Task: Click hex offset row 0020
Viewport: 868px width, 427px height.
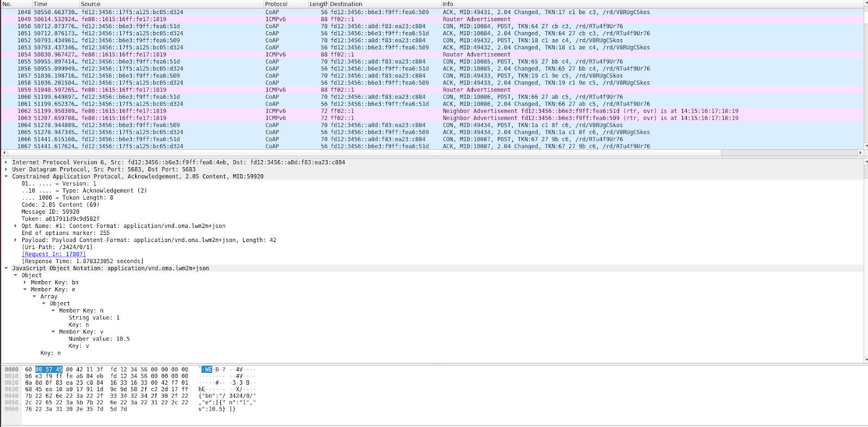Action: 11,383
